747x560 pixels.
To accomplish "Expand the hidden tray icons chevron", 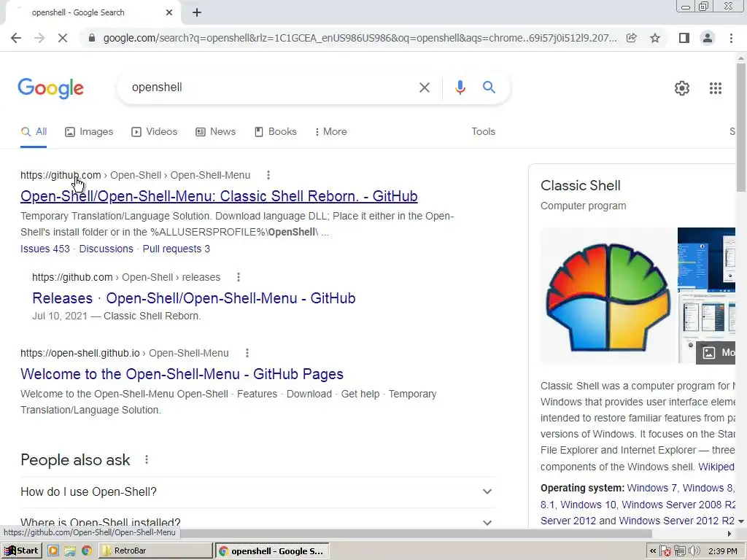I will tap(653, 551).
